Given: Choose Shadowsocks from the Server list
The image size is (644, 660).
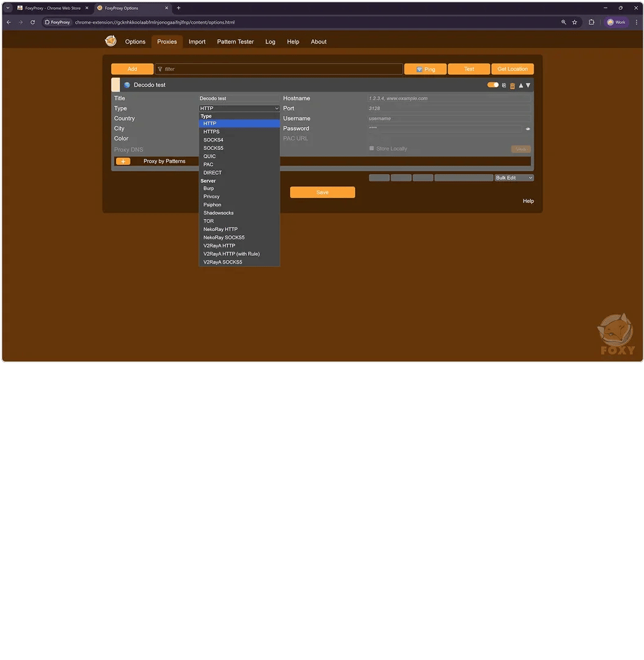Looking at the screenshot, I should click(218, 213).
